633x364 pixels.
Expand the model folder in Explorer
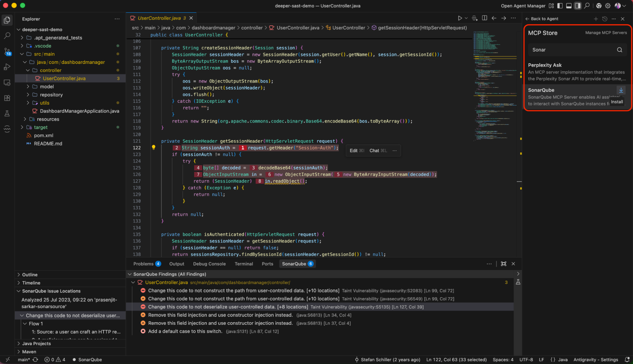click(47, 86)
